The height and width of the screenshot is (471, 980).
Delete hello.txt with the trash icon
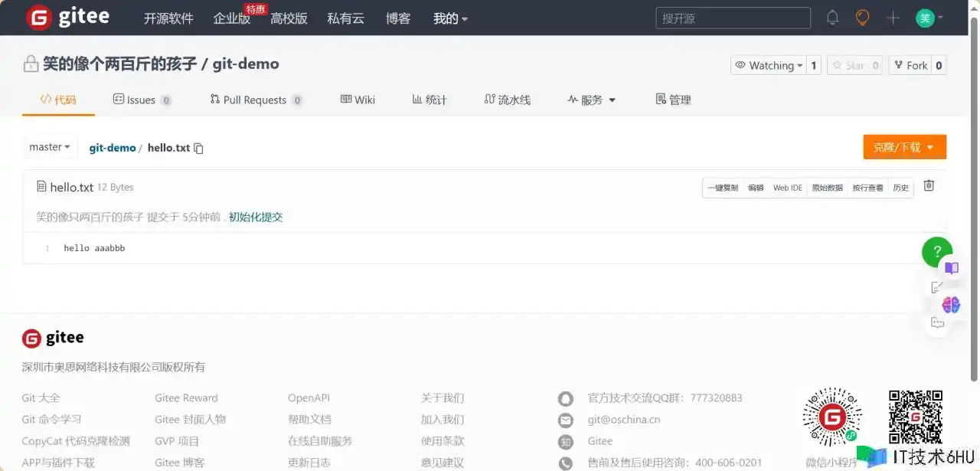[929, 185]
